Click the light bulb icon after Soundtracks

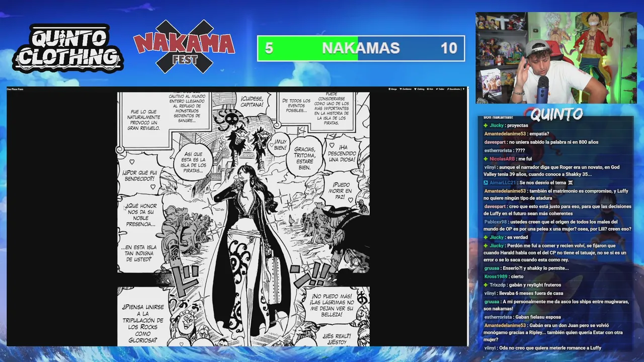[463, 89]
